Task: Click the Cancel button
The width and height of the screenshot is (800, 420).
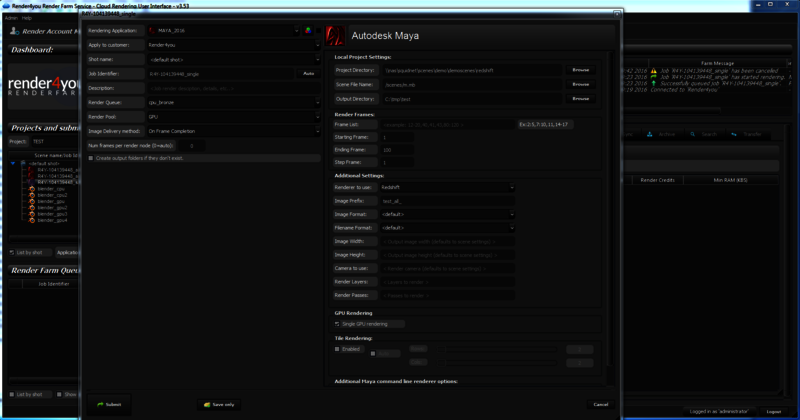Action: tap(600, 404)
